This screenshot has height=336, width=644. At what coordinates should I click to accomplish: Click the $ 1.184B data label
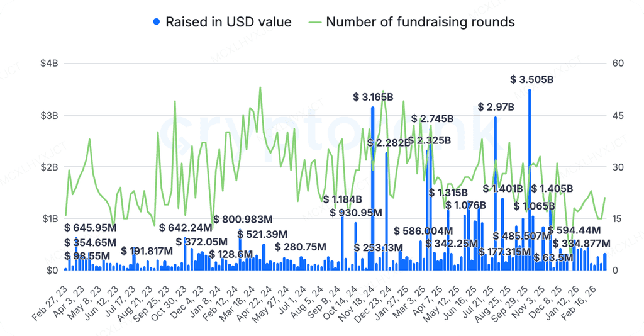pyautogui.click(x=343, y=199)
